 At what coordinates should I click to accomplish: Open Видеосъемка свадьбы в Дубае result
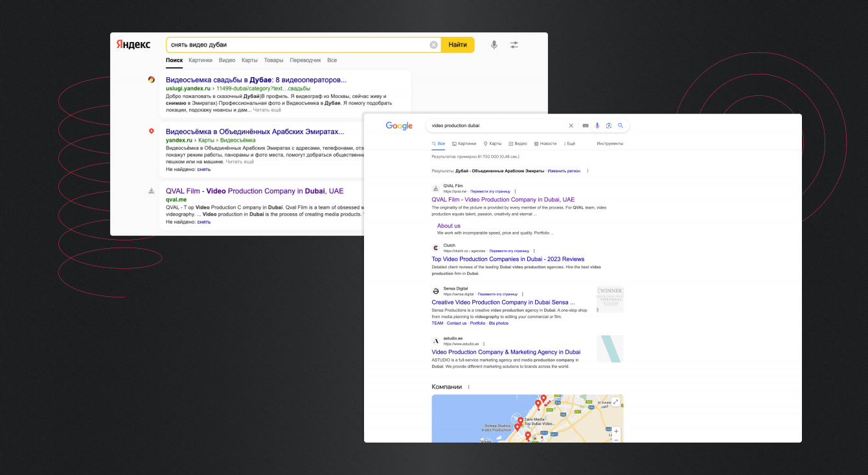[256, 80]
